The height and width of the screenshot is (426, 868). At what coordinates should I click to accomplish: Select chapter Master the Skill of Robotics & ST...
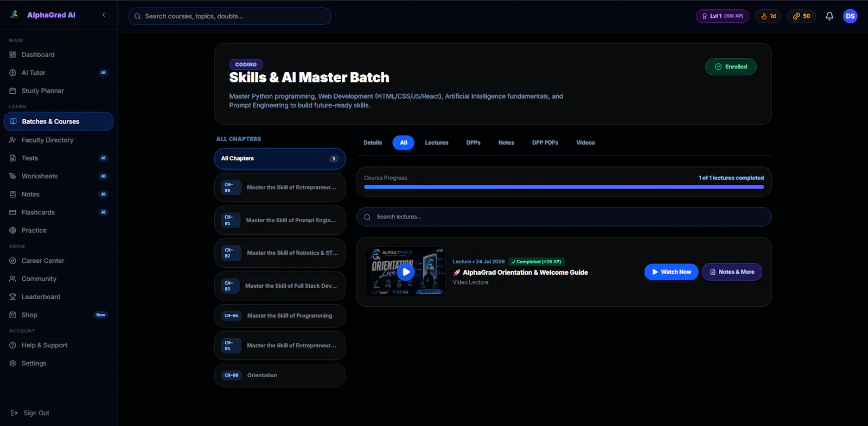pos(280,253)
